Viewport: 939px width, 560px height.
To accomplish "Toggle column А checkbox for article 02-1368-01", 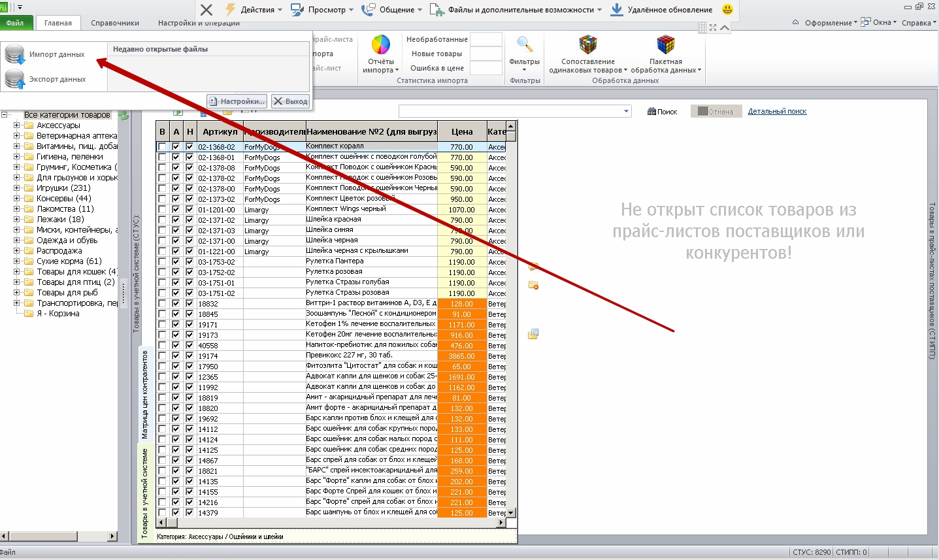I will 176,157.
